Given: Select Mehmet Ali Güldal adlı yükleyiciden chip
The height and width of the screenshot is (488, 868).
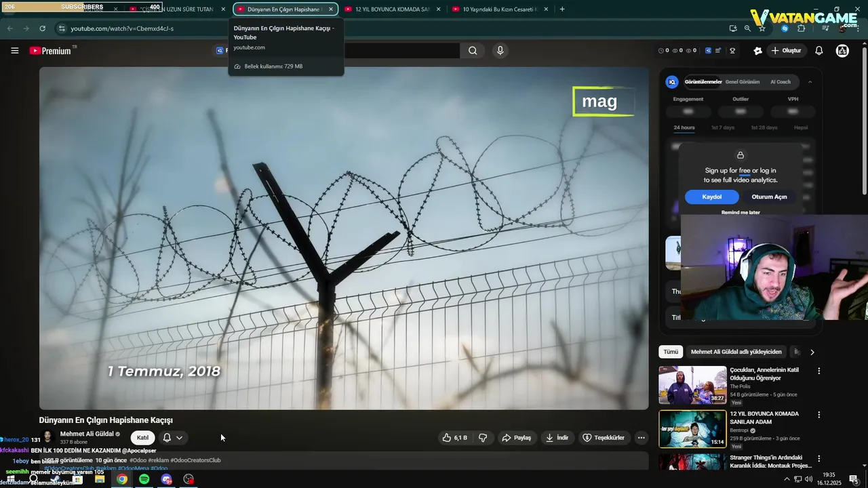Looking at the screenshot, I should [x=736, y=352].
